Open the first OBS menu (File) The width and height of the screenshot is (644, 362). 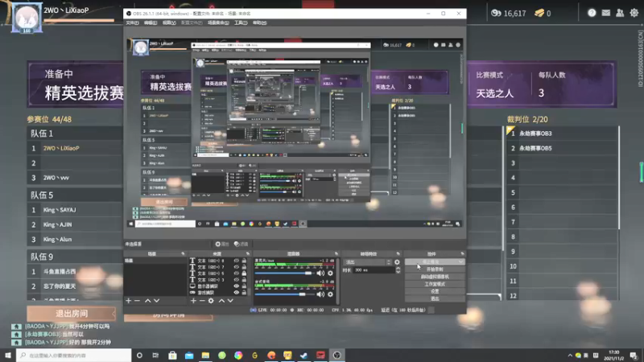(132, 23)
